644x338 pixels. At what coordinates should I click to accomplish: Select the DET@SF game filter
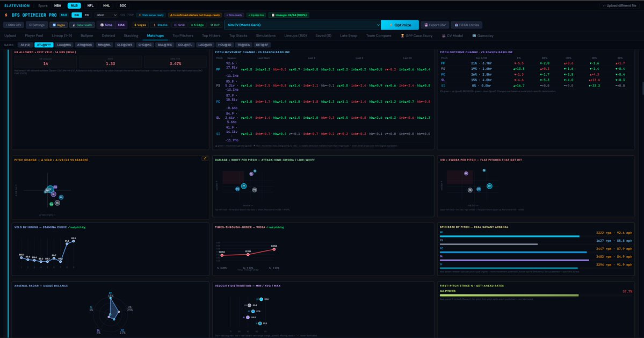coord(262,45)
